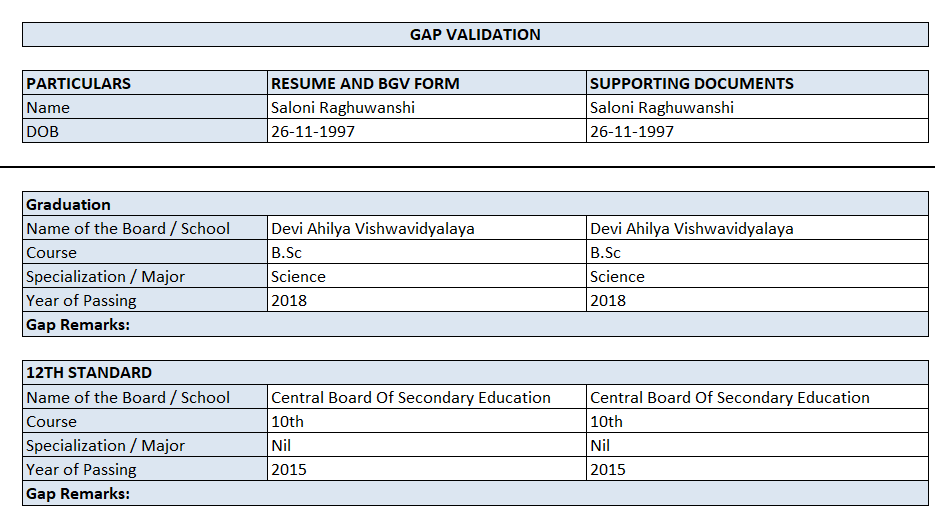Click 2015 in the Supporting Documents column
Image resolution: width=935 pixels, height=513 pixels.
click(608, 470)
